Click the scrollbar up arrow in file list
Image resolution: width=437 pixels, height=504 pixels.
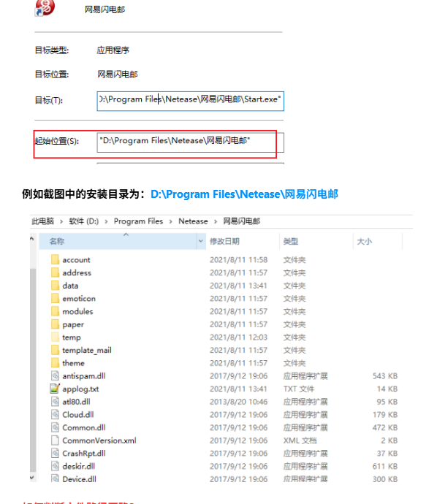(x=32, y=239)
